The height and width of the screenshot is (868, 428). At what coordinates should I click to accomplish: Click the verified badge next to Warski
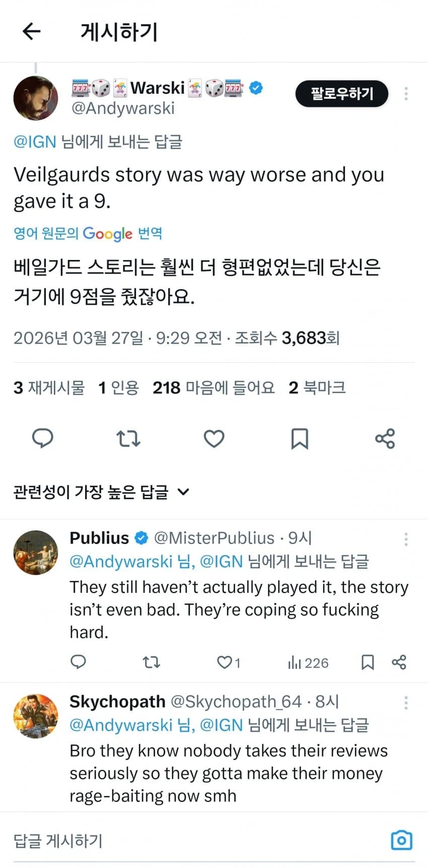(x=257, y=87)
